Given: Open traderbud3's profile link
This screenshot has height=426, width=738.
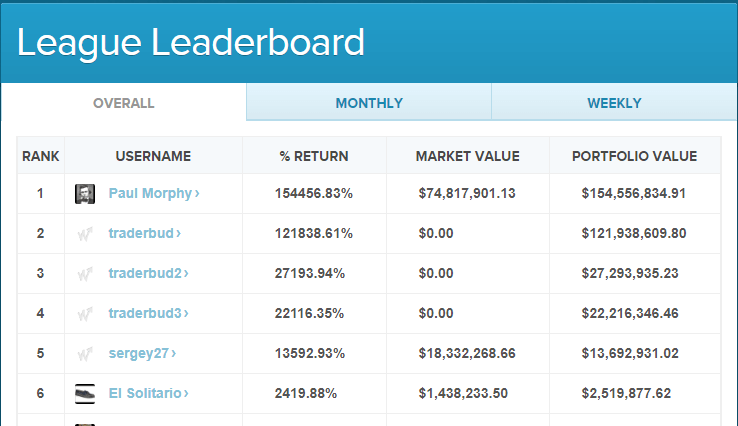Looking at the screenshot, I should (148, 313).
